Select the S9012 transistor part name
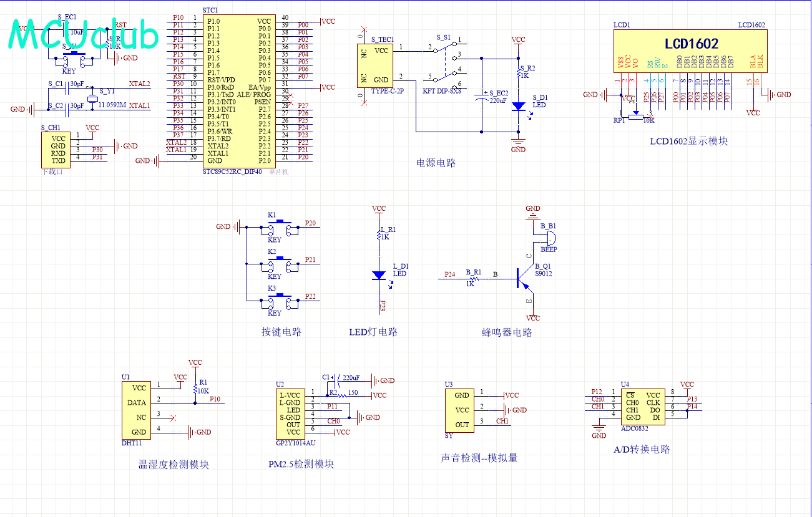This screenshot has height=517, width=812. pos(544,274)
